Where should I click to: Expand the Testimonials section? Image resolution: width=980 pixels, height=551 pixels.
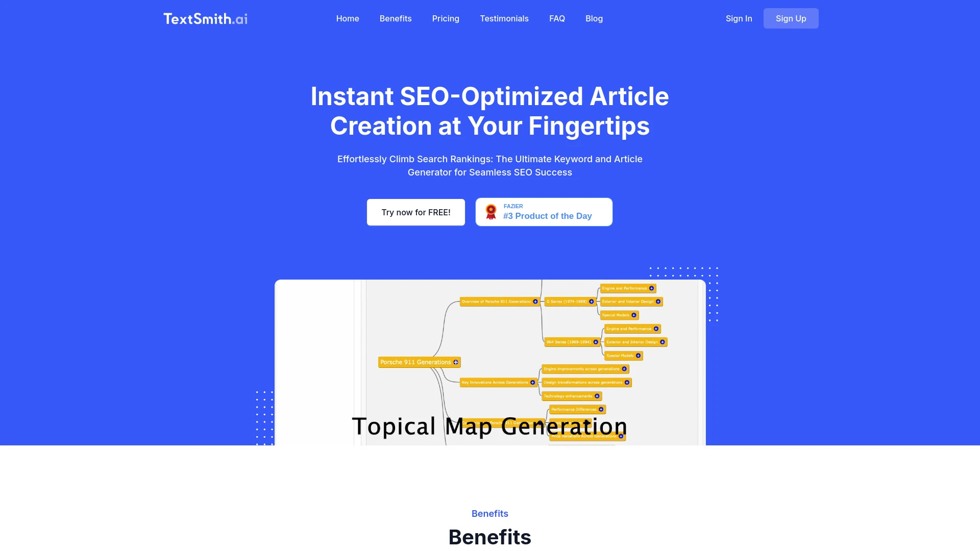click(x=504, y=18)
